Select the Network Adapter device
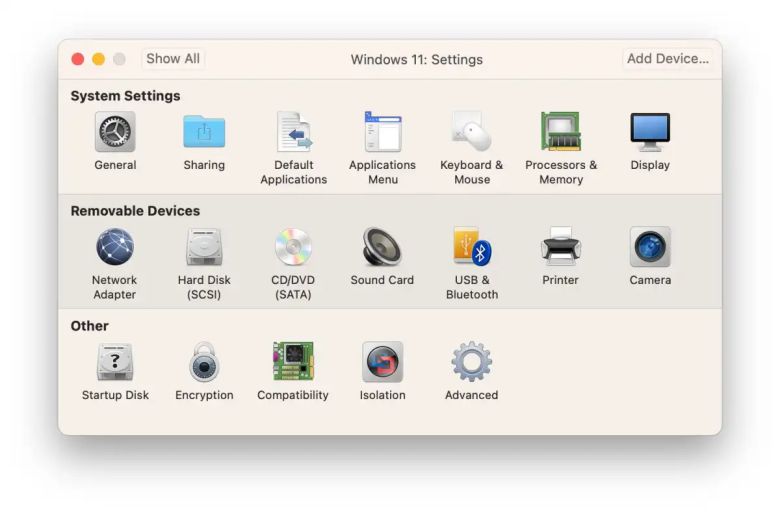 tap(115, 247)
